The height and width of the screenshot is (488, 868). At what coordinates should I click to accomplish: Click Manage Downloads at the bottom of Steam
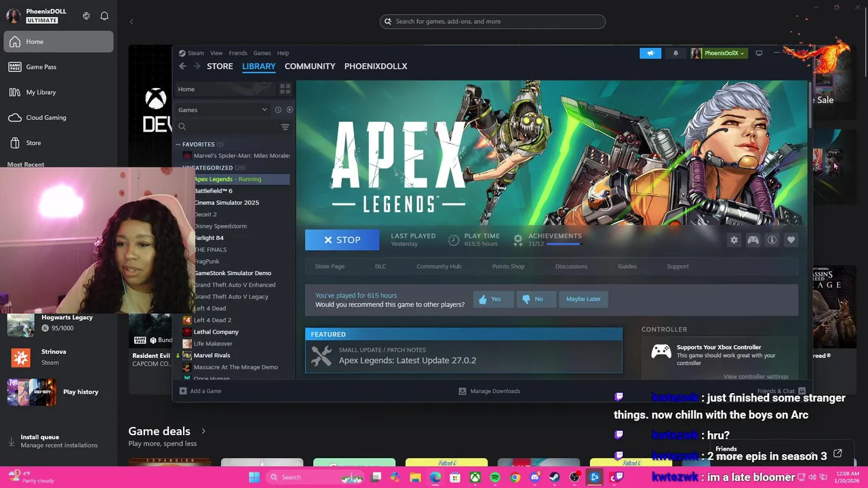pos(489,391)
